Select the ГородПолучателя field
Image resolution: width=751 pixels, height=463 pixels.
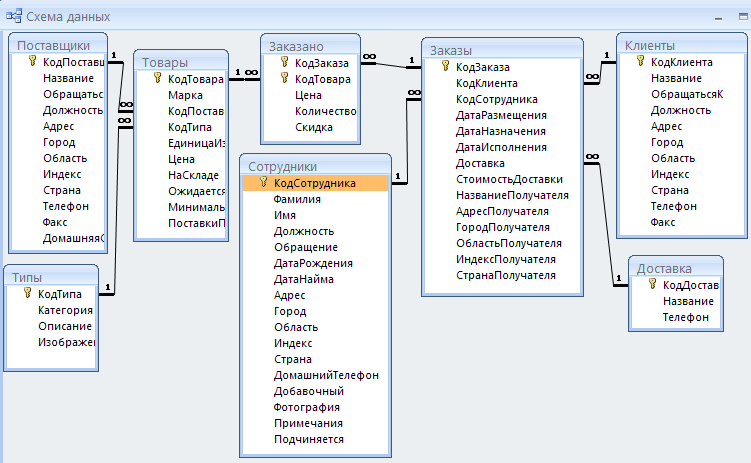(502, 227)
